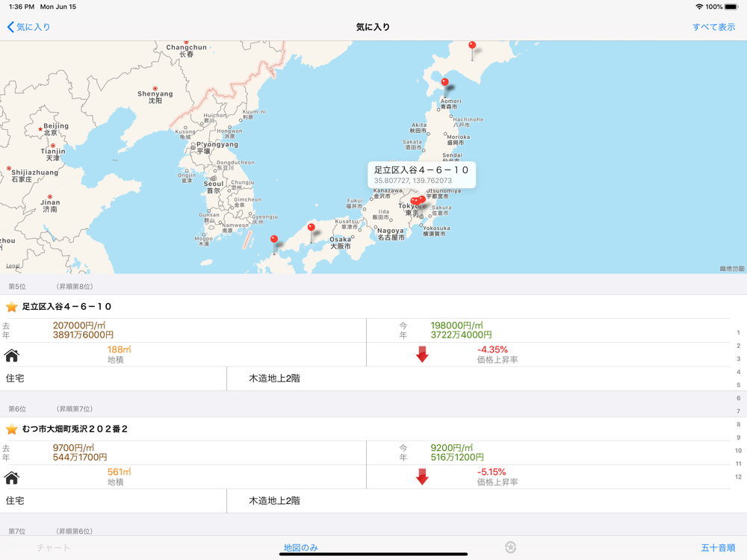Screen dimensions: 747x560
Task: Tap the battery status icon
Action: (x=731, y=7)
